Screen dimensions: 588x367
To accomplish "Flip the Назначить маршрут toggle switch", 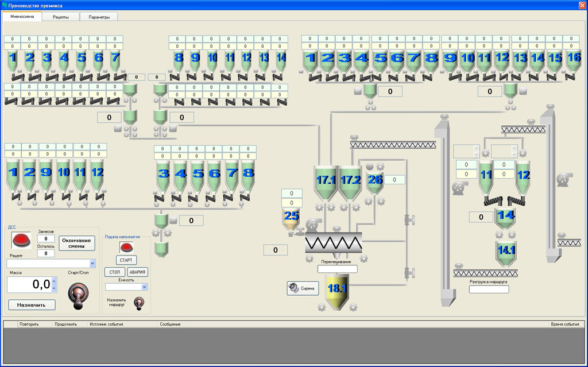I will pyautogui.click(x=138, y=302).
